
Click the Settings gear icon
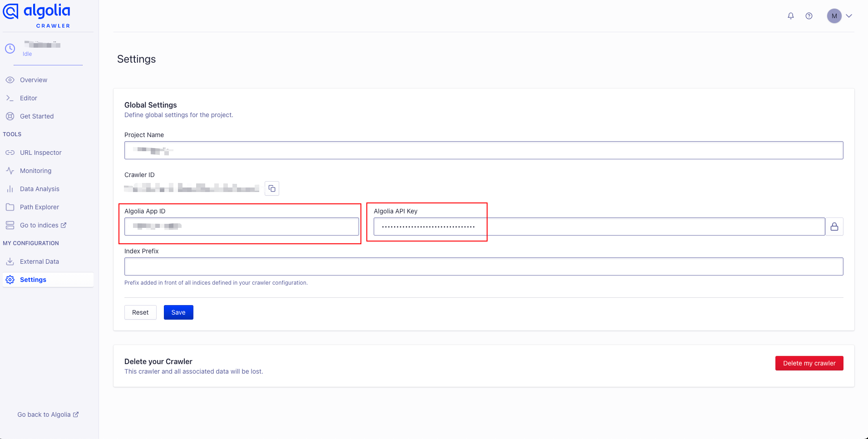(10, 280)
